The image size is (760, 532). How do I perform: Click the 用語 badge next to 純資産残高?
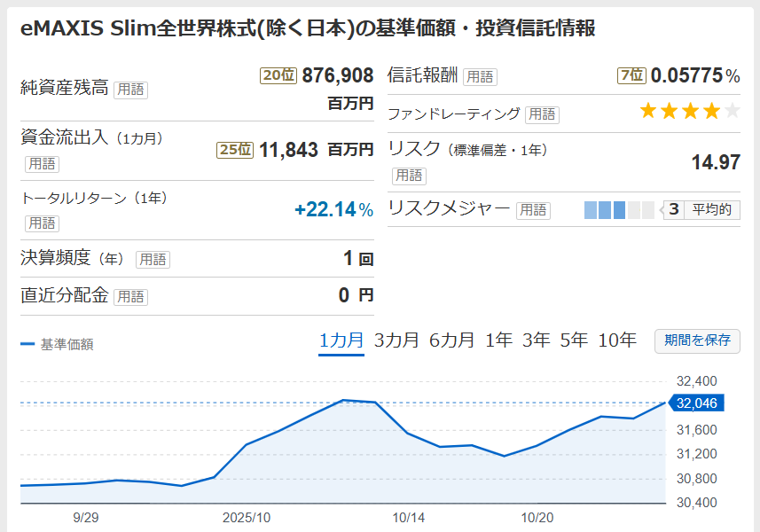(x=130, y=89)
